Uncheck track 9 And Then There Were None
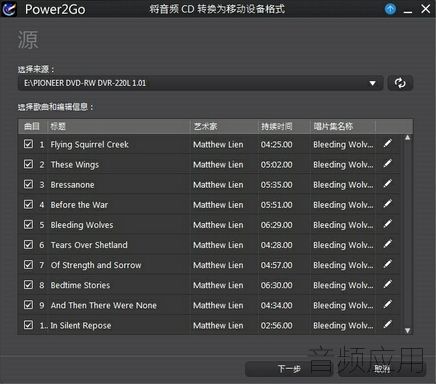Screen dimensions: 436x384 (28, 305)
